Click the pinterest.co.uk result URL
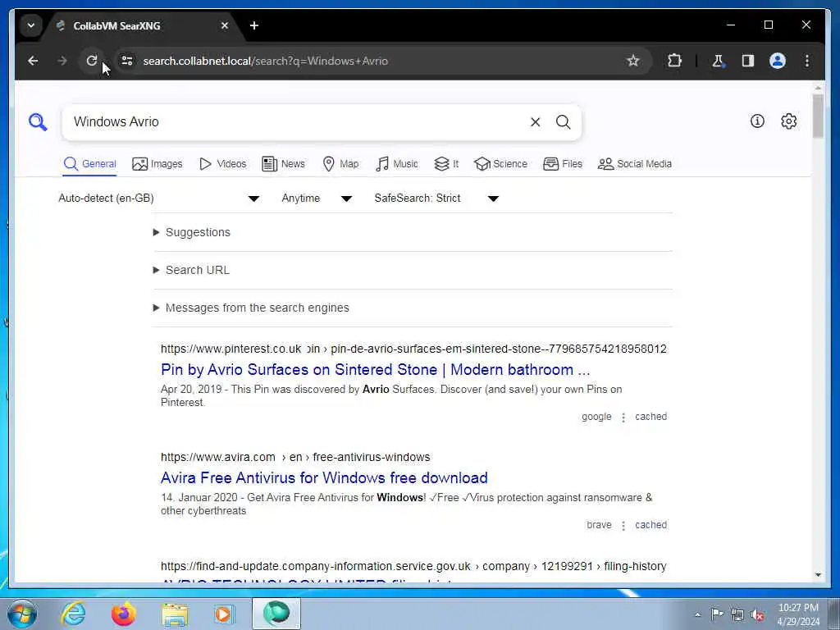Viewport: 840px width, 630px height. (x=413, y=349)
